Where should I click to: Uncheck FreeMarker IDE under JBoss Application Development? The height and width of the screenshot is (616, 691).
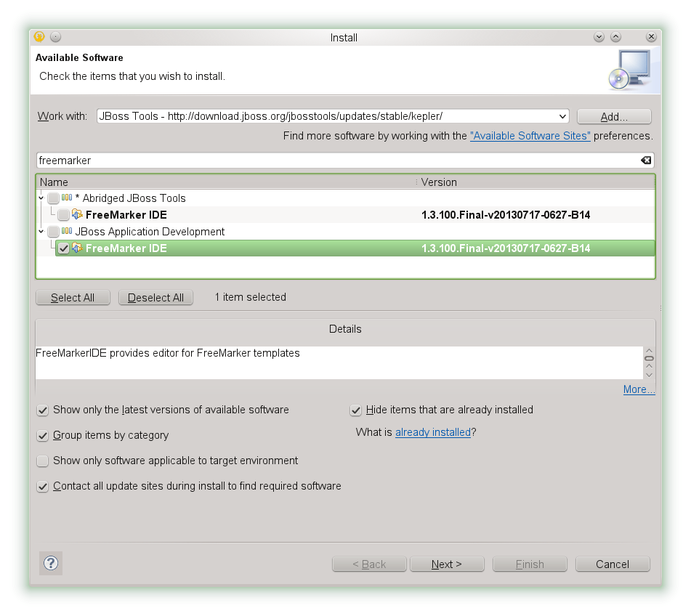click(64, 248)
